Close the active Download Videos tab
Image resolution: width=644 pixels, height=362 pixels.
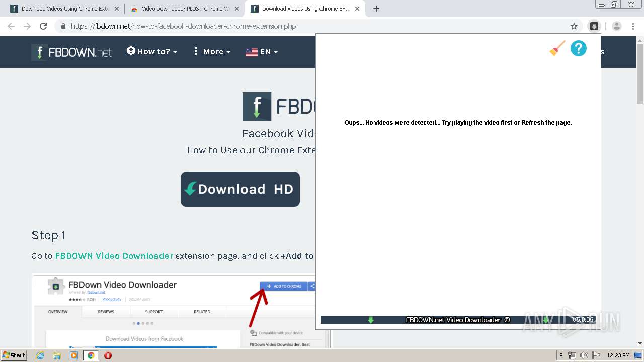pos(357,9)
